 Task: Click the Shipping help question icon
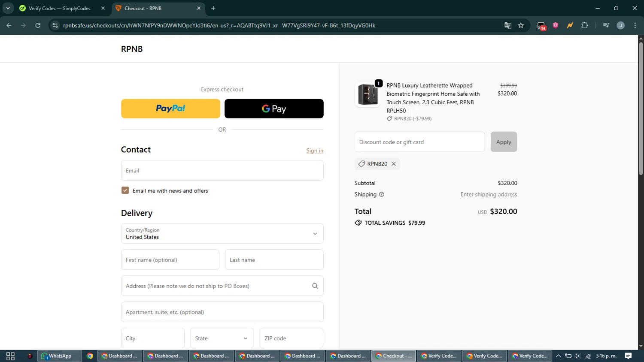(x=382, y=194)
